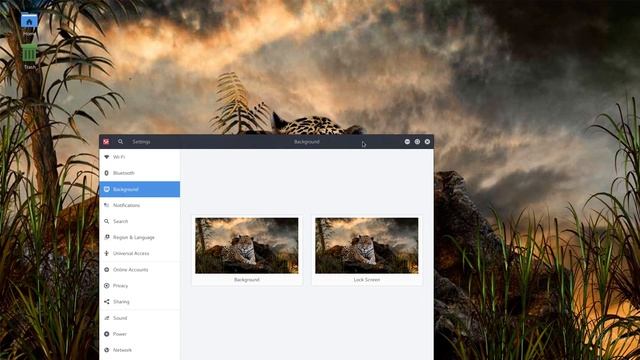Image resolution: width=640 pixels, height=360 pixels.
Task: Select the Background panel entry
Action: coord(140,189)
